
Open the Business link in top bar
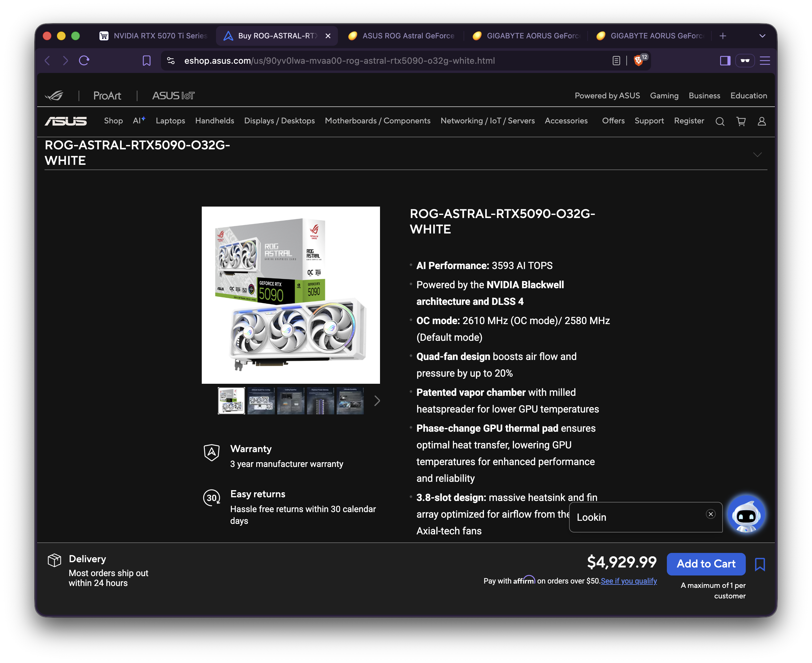tap(704, 96)
